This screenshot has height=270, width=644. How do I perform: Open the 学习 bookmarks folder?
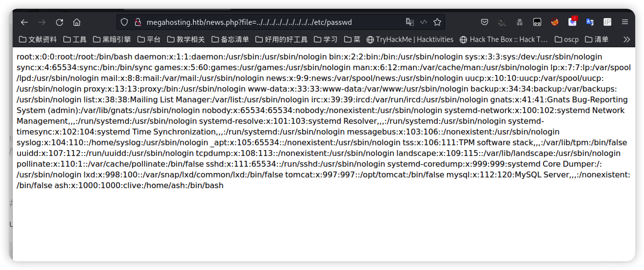tap(325, 39)
